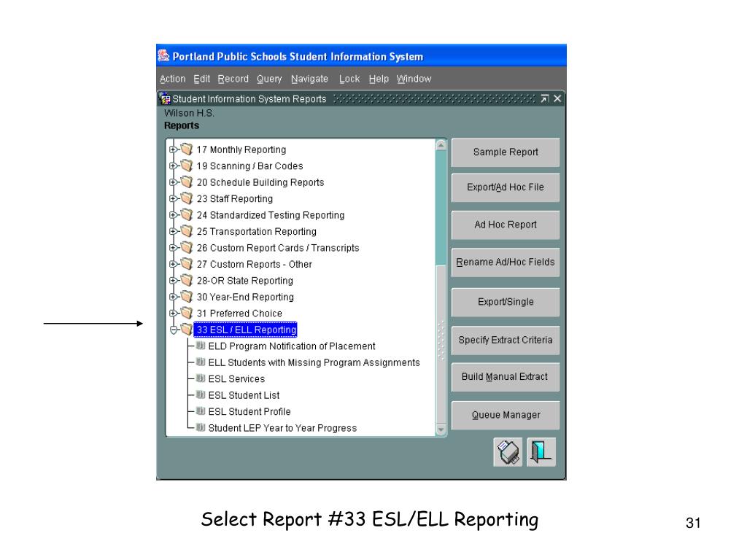Close the Student Information System Reports window
The height and width of the screenshot is (560, 747).
[x=557, y=98]
